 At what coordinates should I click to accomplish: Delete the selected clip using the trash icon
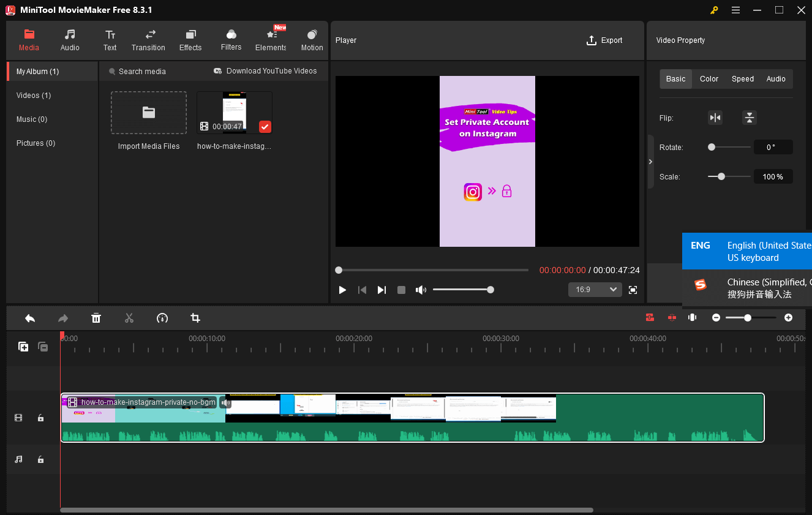(96, 318)
